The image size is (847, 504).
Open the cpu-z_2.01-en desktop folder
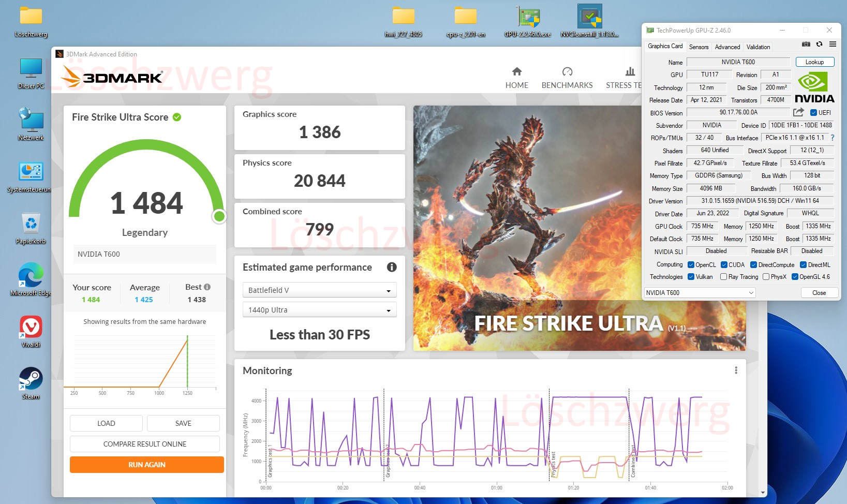[466, 22]
